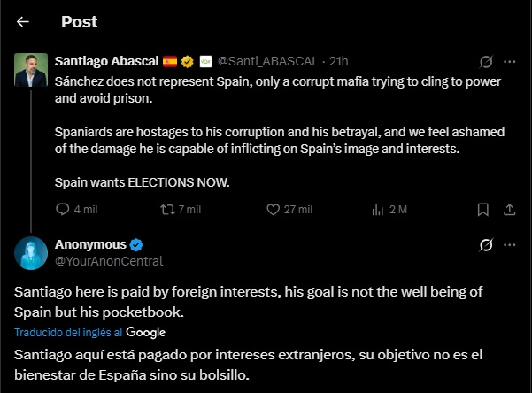Open more options on Santiago Abascal's post
The image size is (532, 393).
510,62
